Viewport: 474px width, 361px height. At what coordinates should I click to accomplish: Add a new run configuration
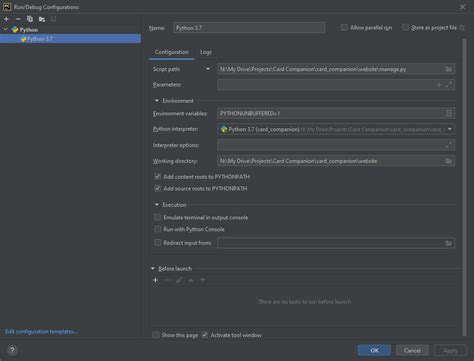pos(6,19)
